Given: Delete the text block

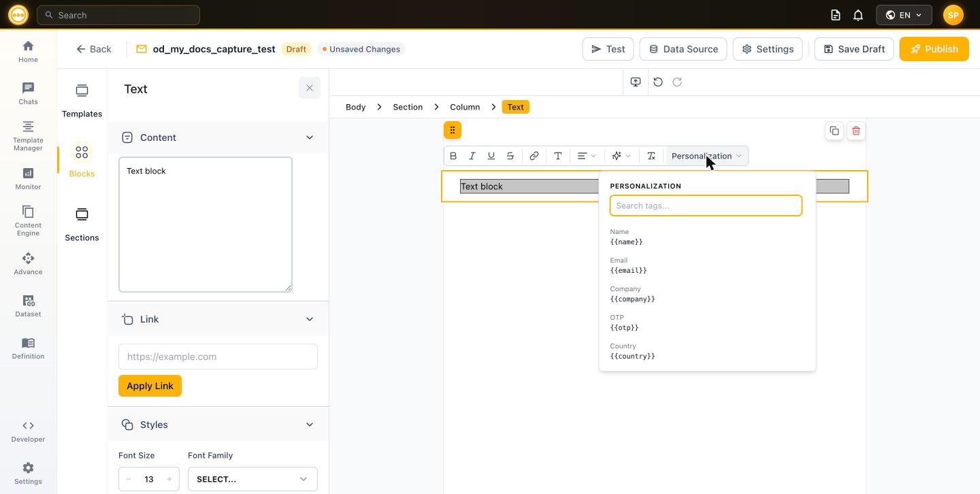Looking at the screenshot, I should click(856, 131).
